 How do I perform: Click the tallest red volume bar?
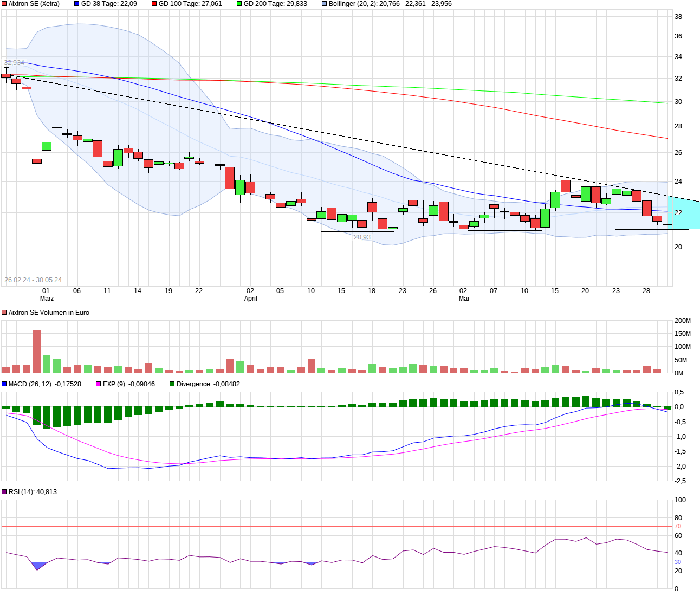coord(37,352)
